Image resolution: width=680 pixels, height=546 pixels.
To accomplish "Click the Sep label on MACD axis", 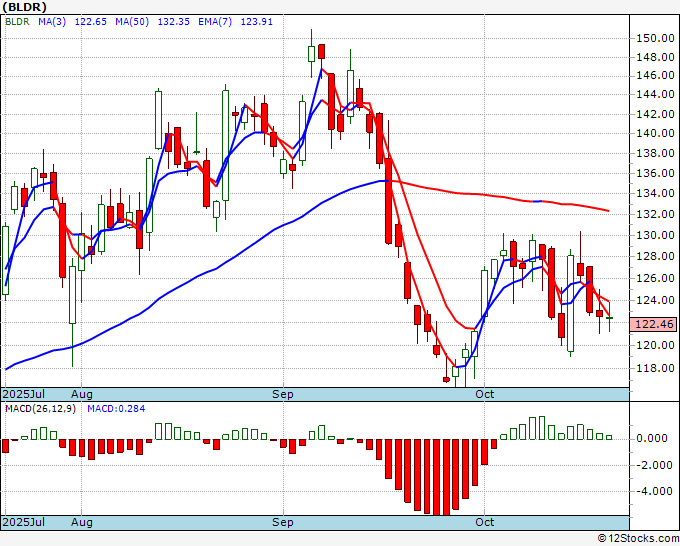I will (283, 522).
